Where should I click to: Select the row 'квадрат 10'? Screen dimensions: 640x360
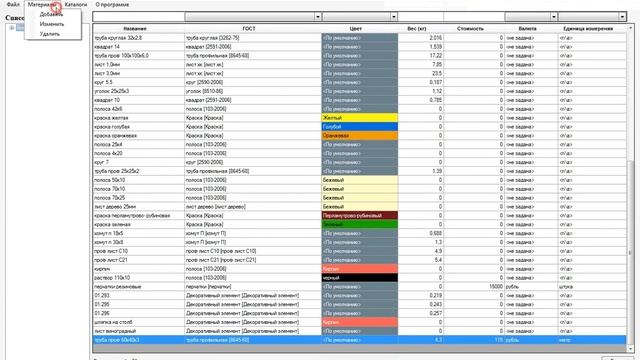360,100
